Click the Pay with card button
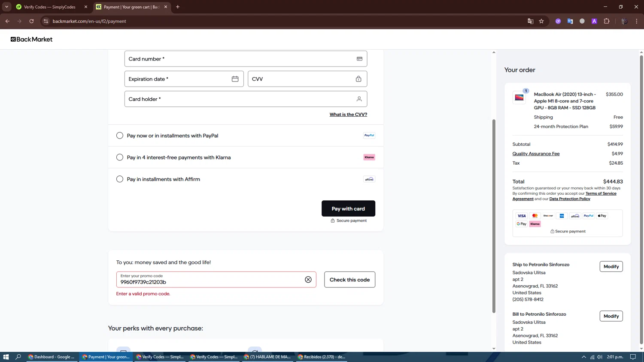This screenshot has height=362, width=644. [348, 208]
